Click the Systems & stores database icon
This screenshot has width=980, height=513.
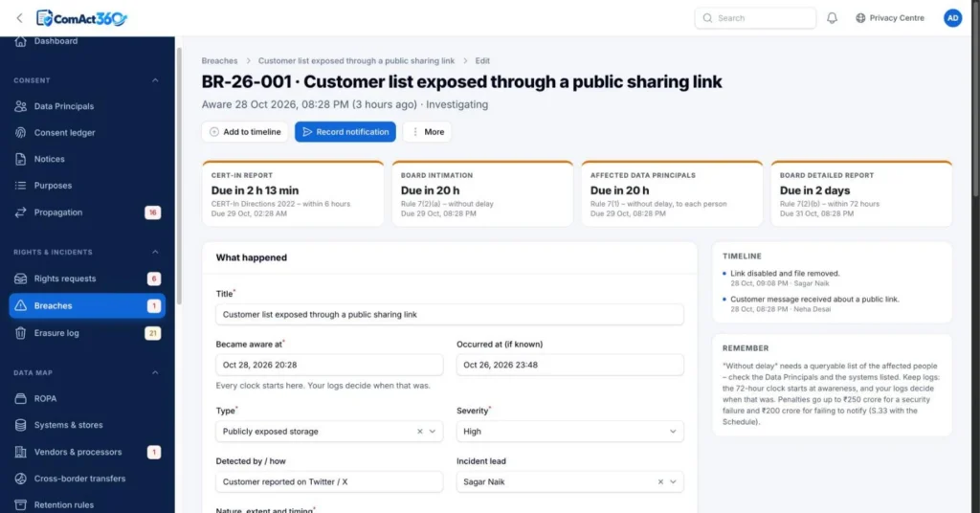21,425
